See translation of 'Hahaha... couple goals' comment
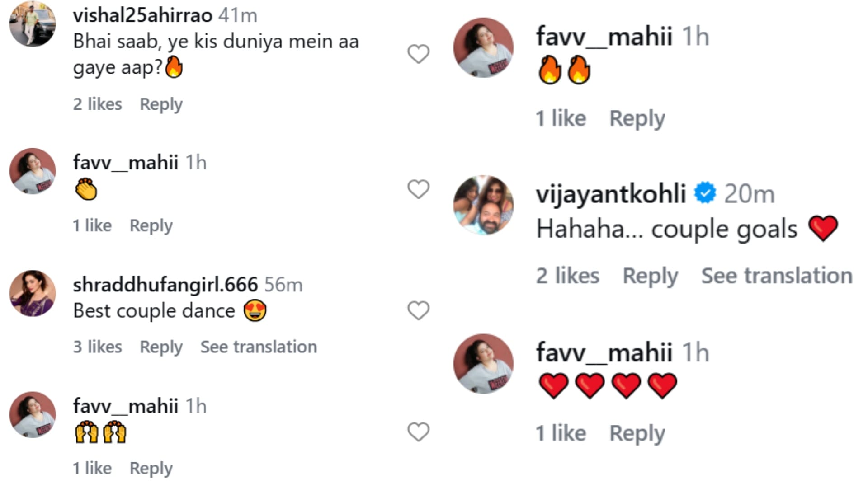The image size is (868, 488). [x=776, y=276]
